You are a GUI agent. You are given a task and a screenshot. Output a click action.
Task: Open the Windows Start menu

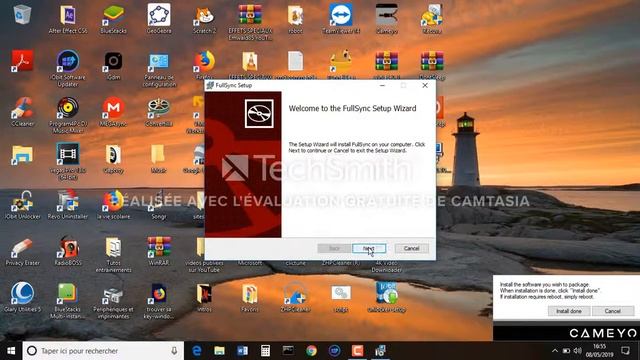11,351
